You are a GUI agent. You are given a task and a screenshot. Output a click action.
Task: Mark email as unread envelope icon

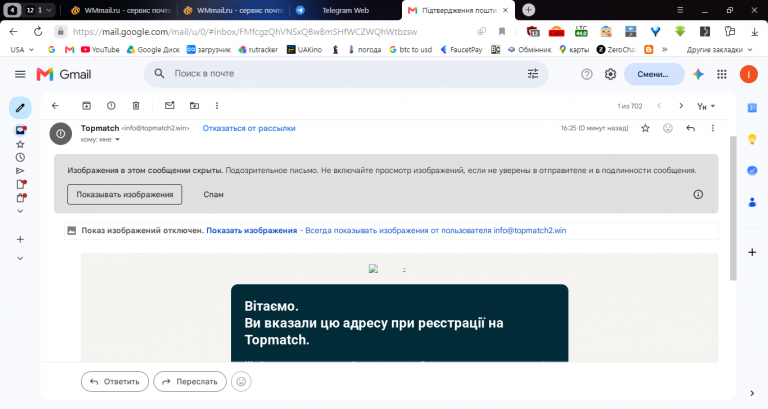coord(169,106)
